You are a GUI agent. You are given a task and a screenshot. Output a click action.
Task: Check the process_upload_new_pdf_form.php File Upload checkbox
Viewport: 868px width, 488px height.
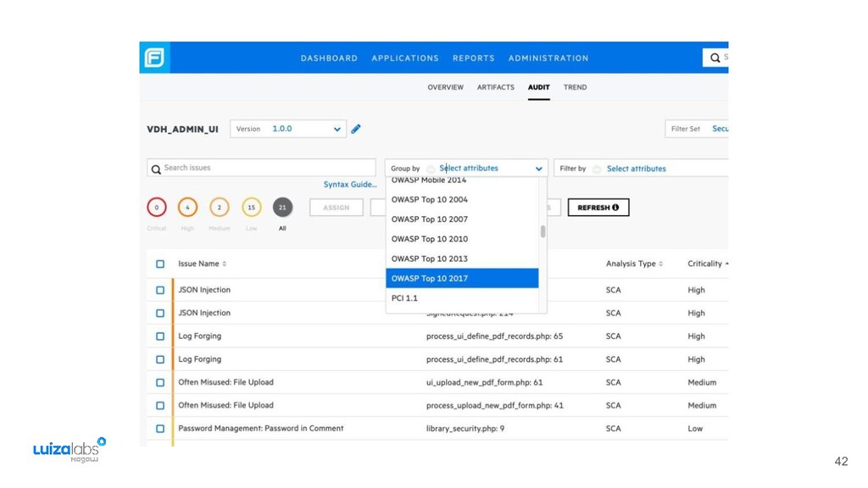pyautogui.click(x=160, y=406)
